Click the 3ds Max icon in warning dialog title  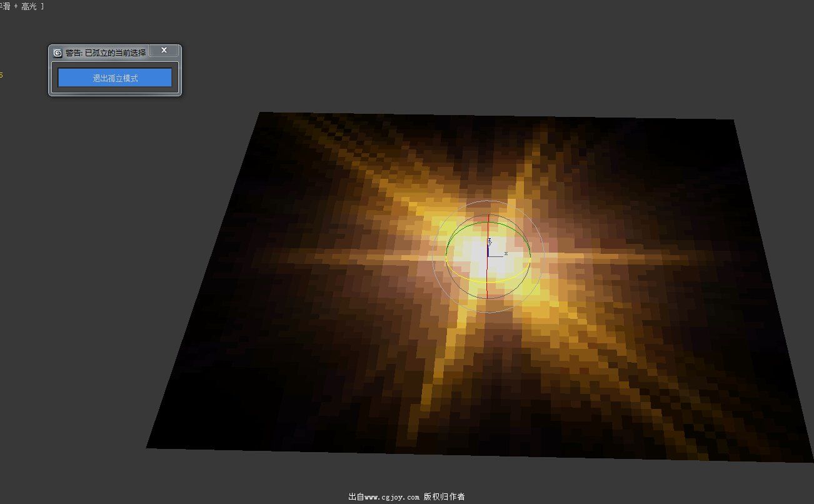(58, 53)
